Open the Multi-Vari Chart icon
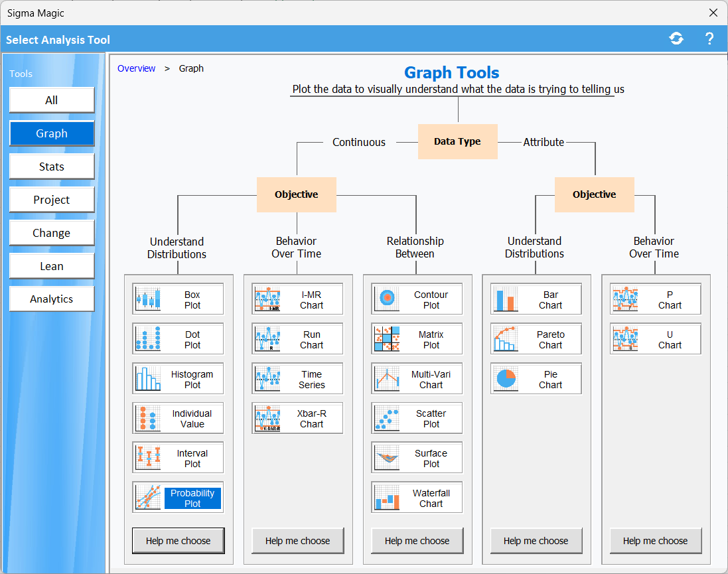 [387, 378]
